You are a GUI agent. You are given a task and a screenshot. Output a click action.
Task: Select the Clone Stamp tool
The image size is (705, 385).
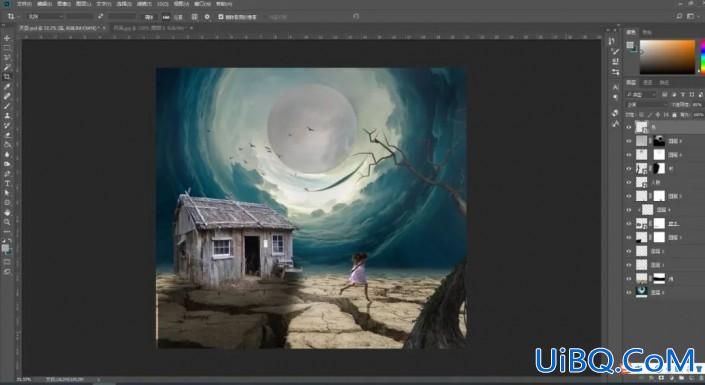tap(7, 116)
